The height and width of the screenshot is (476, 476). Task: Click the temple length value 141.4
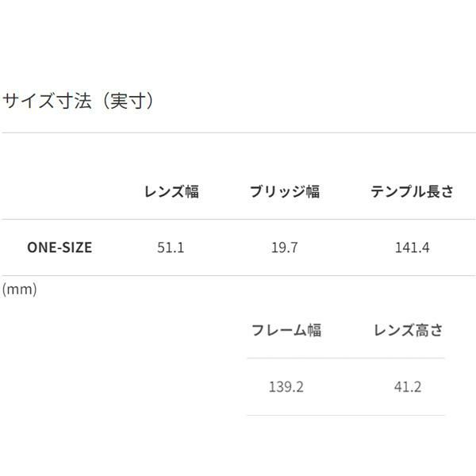412,248
